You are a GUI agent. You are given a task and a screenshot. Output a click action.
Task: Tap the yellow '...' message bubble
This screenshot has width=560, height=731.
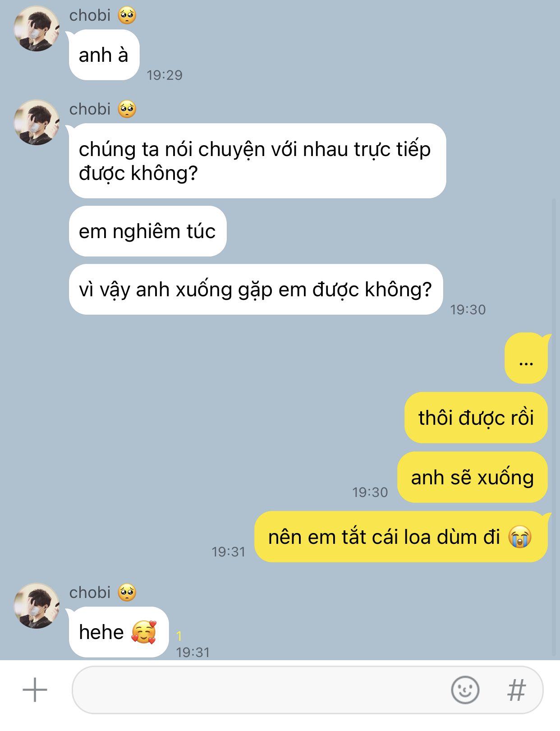click(526, 359)
